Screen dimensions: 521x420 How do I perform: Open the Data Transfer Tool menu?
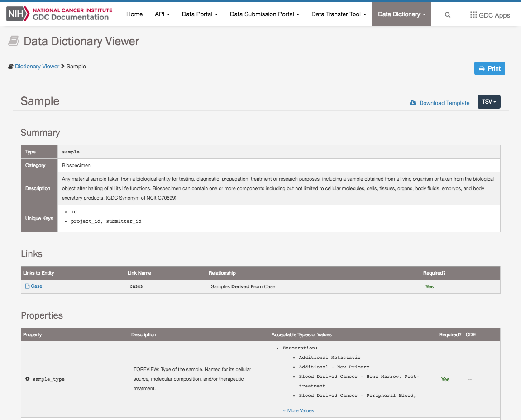click(x=339, y=14)
